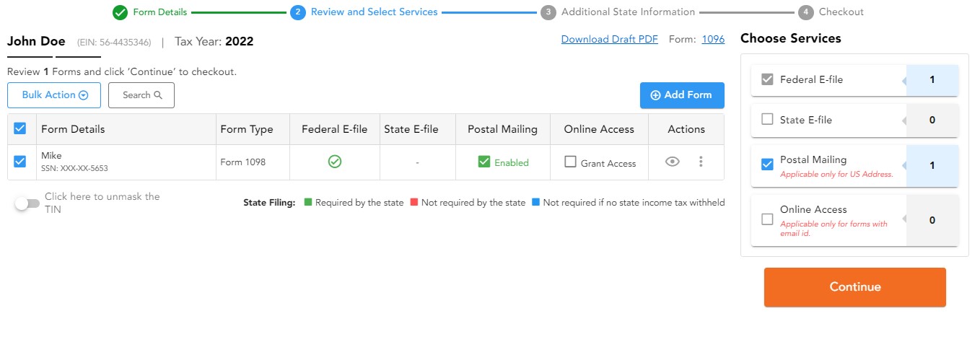Enable Online Access service checkbox
Image resolution: width=980 pixels, height=355 pixels.
(x=768, y=219)
